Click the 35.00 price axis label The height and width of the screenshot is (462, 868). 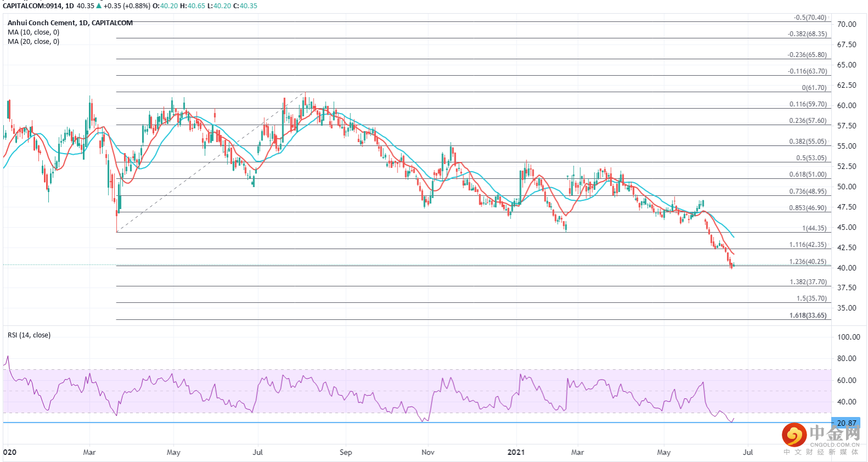coord(847,308)
